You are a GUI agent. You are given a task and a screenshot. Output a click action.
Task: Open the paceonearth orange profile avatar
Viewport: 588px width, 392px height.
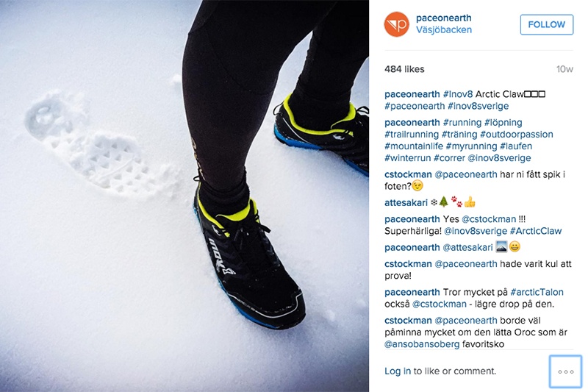(x=396, y=24)
